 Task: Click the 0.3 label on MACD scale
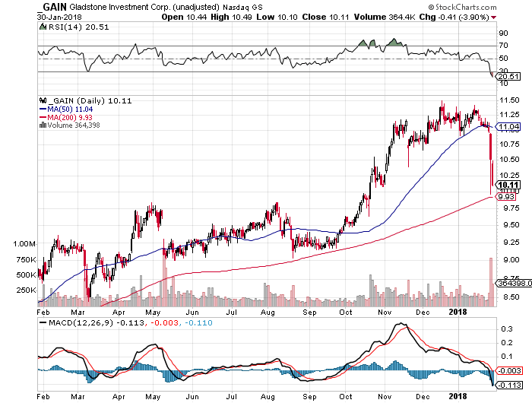click(507, 328)
